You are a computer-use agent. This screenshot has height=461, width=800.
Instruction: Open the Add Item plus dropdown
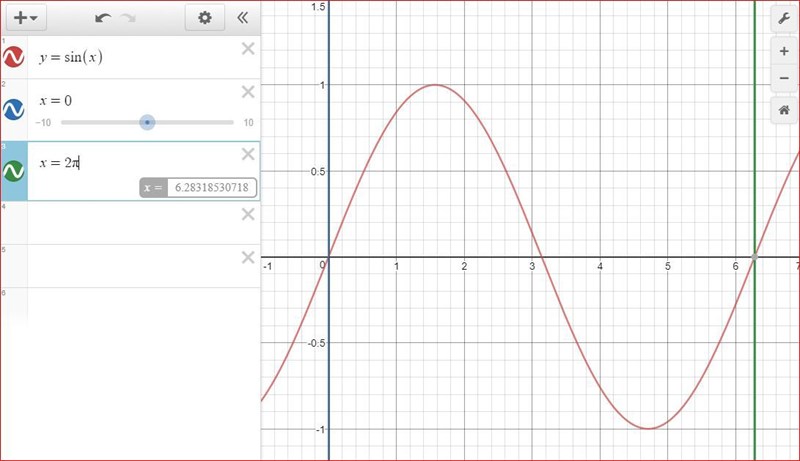point(26,18)
